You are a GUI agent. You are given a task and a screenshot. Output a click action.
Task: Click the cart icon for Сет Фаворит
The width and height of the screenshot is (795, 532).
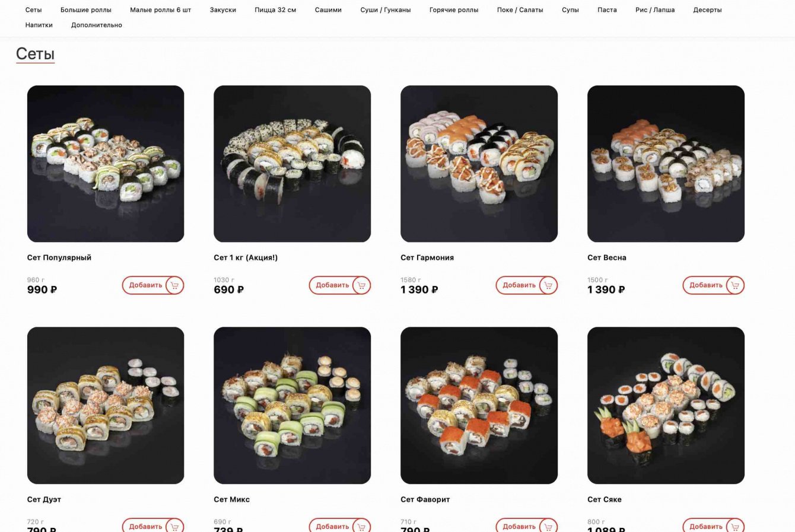tap(548, 526)
